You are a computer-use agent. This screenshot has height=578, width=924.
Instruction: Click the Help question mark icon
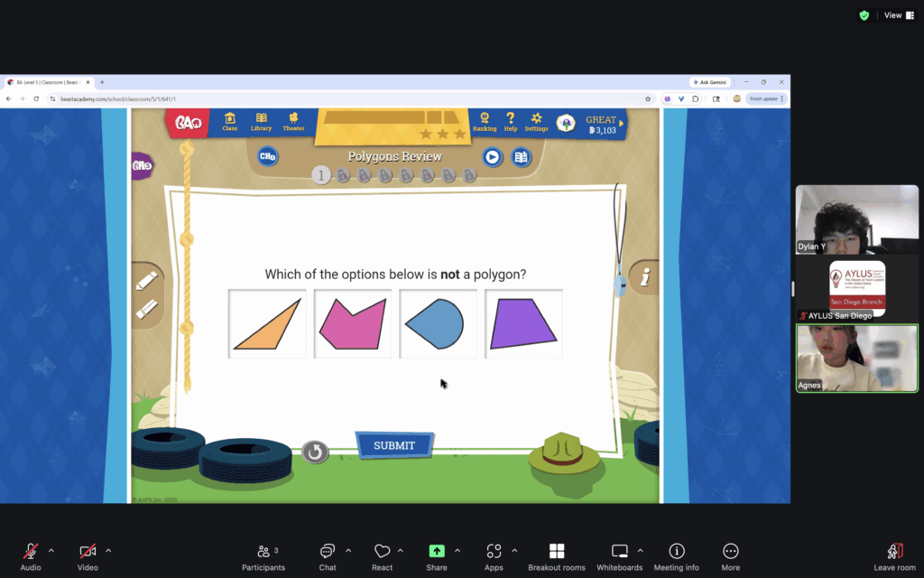tap(510, 122)
